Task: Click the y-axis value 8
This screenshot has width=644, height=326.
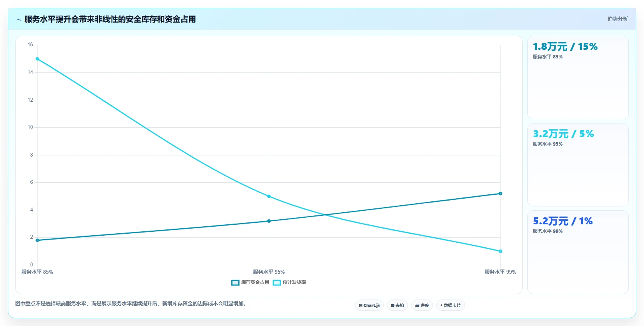Action: pyautogui.click(x=32, y=155)
